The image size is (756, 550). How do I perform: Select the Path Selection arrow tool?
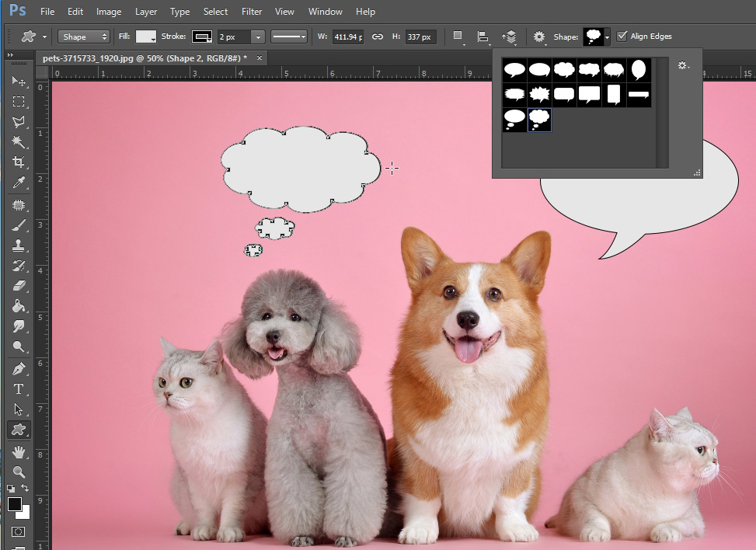point(19,409)
